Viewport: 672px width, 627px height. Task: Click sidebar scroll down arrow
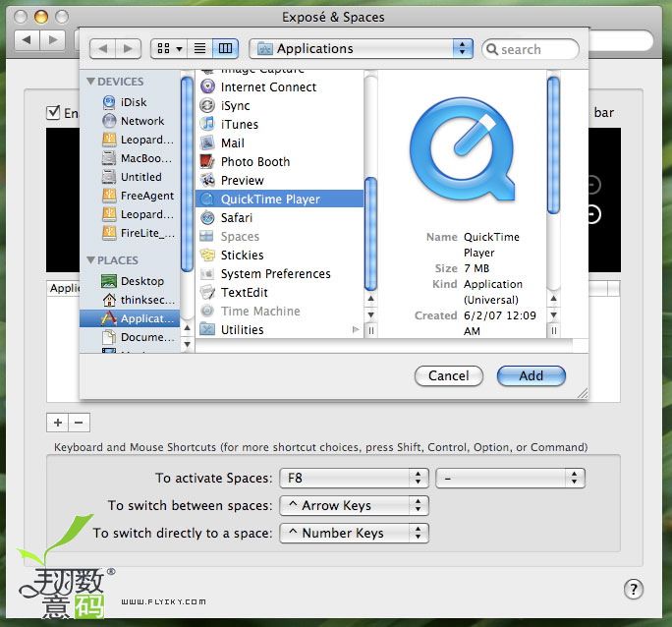[x=188, y=344]
